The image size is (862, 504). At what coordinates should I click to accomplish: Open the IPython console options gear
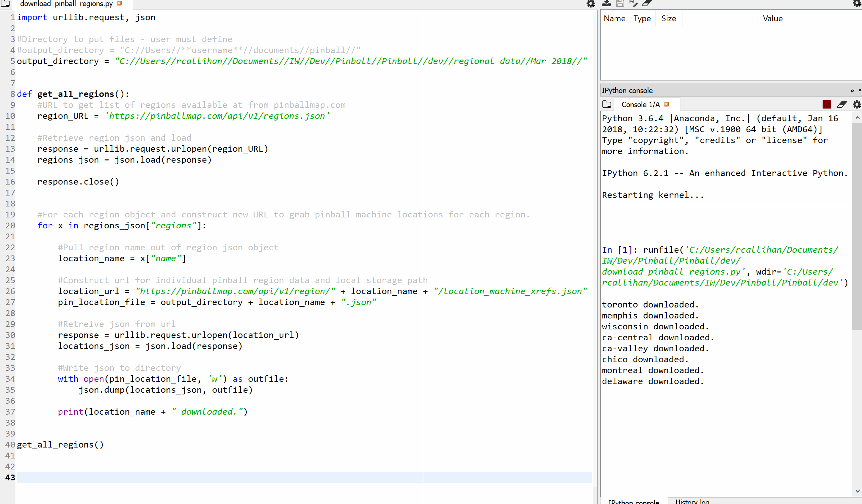(x=857, y=104)
